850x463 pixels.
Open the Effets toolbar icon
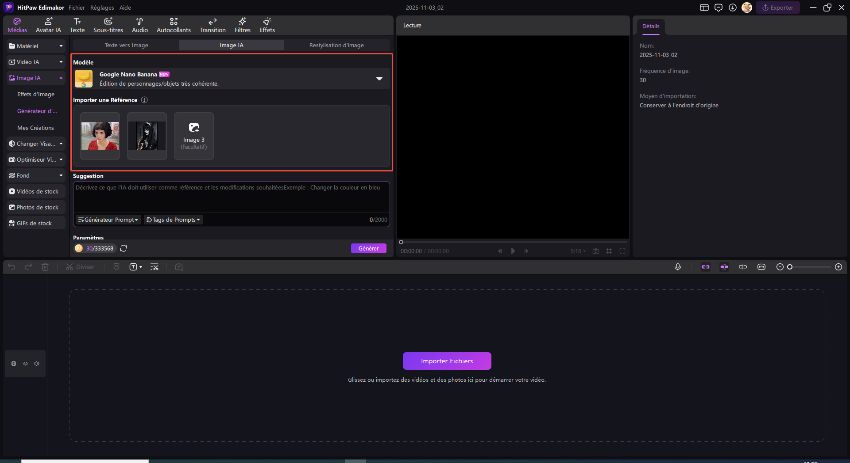267,24
